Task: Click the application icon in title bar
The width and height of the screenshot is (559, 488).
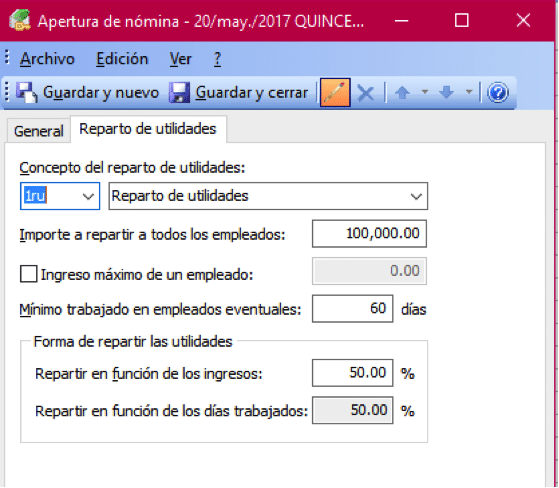Action: pyautogui.click(x=20, y=21)
